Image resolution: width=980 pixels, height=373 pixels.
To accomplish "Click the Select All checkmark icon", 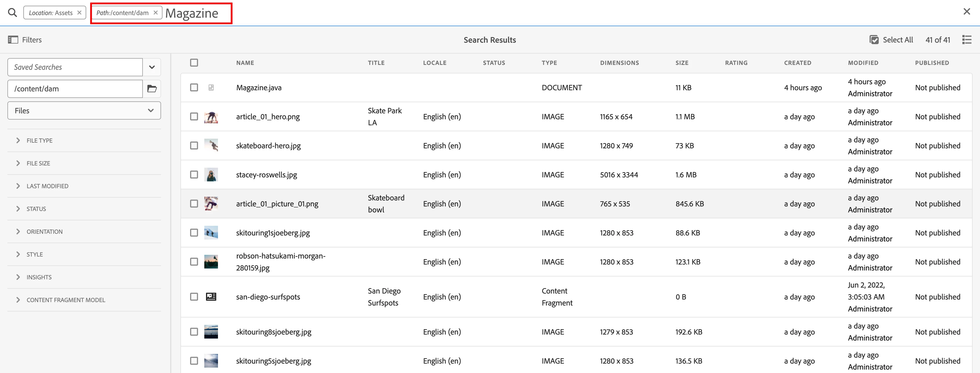I will pos(874,40).
